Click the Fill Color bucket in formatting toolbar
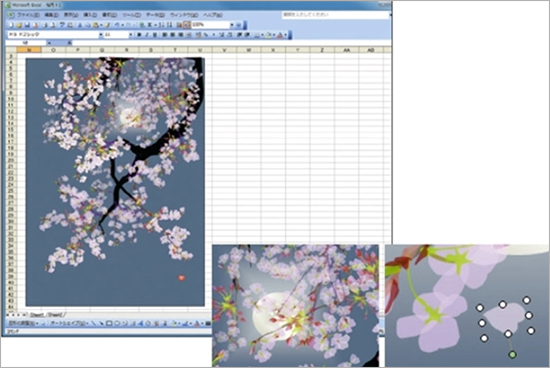The height and width of the screenshot is (368, 550). coord(269,35)
